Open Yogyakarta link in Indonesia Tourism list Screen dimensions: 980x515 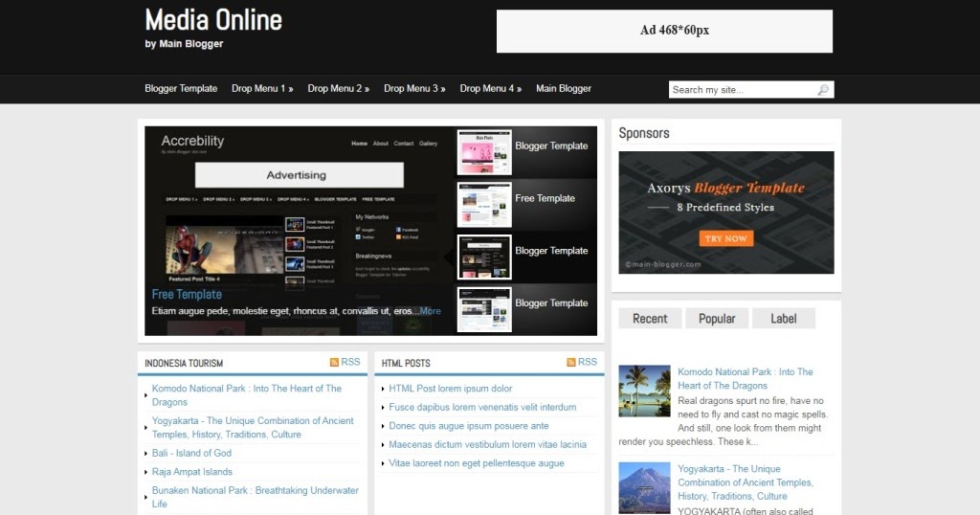click(x=253, y=428)
